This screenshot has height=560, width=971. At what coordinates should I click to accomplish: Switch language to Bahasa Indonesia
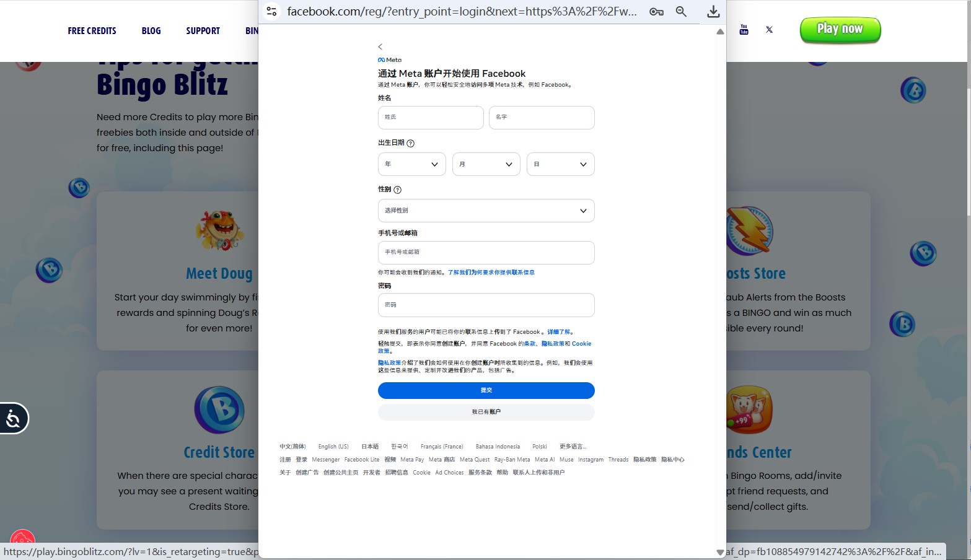tap(498, 447)
